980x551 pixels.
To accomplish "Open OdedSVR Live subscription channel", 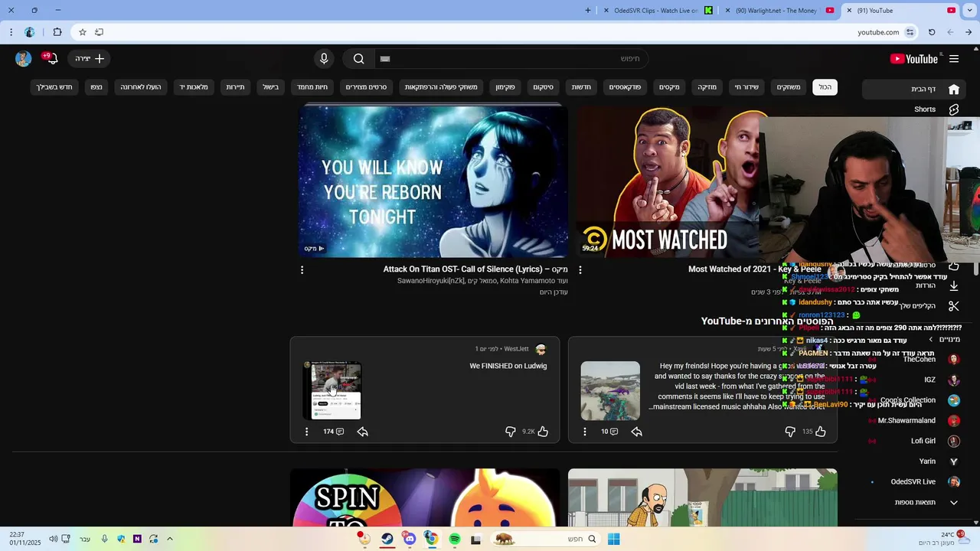I will pyautogui.click(x=913, y=482).
